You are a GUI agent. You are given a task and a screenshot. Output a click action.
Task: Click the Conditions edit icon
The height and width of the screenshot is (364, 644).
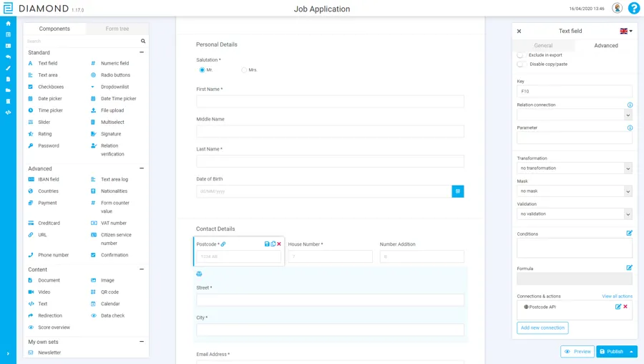tap(630, 234)
